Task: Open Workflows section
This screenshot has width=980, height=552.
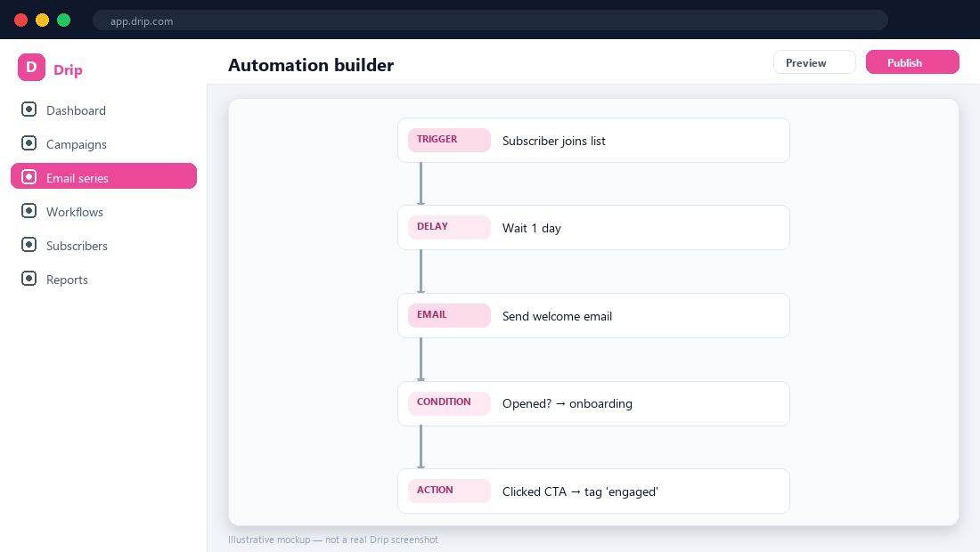Action: (x=103, y=212)
